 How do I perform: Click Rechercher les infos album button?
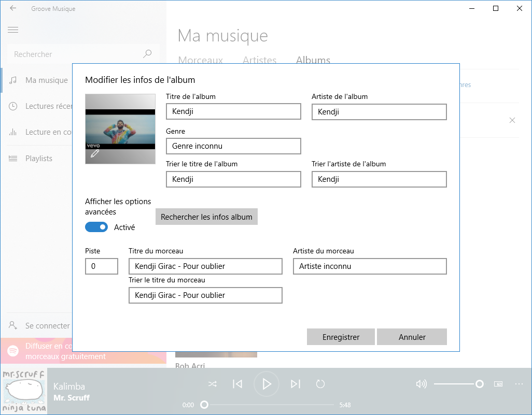[x=206, y=217]
